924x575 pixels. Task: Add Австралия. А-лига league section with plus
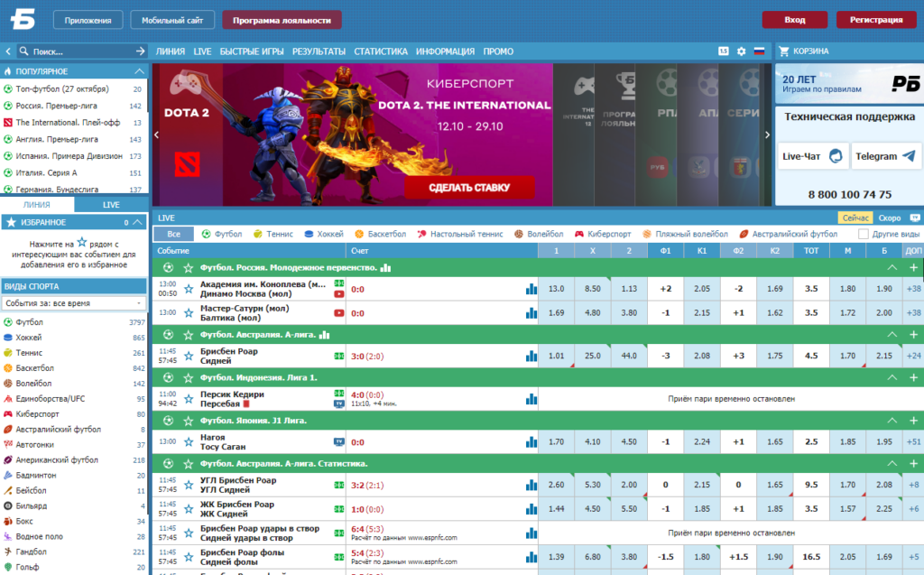(913, 334)
